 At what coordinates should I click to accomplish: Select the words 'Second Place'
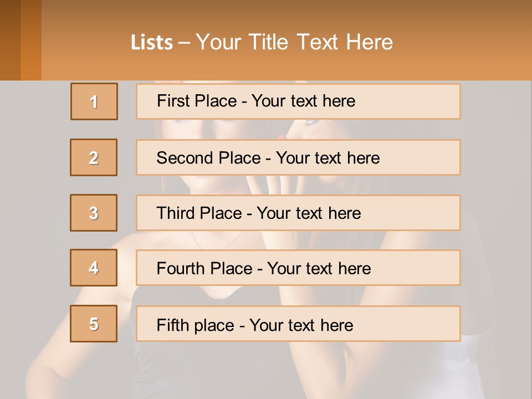coord(209,158)
